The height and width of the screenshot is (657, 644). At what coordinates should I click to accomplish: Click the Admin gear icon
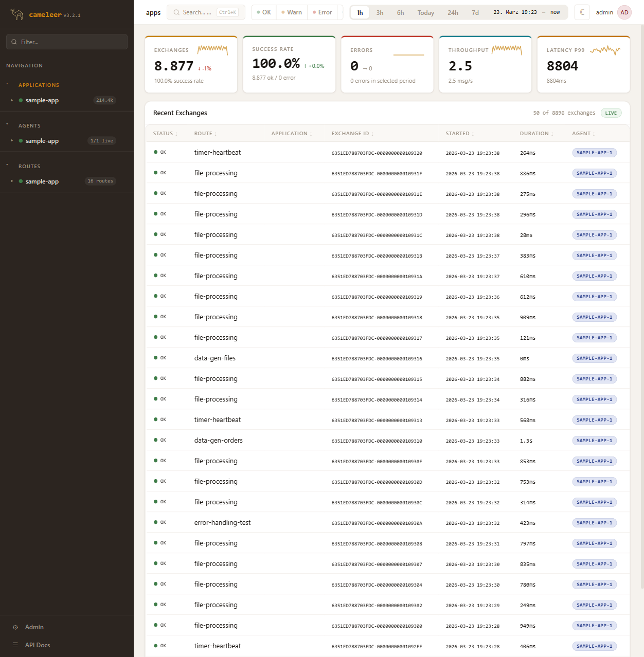(x=15, y=627)
